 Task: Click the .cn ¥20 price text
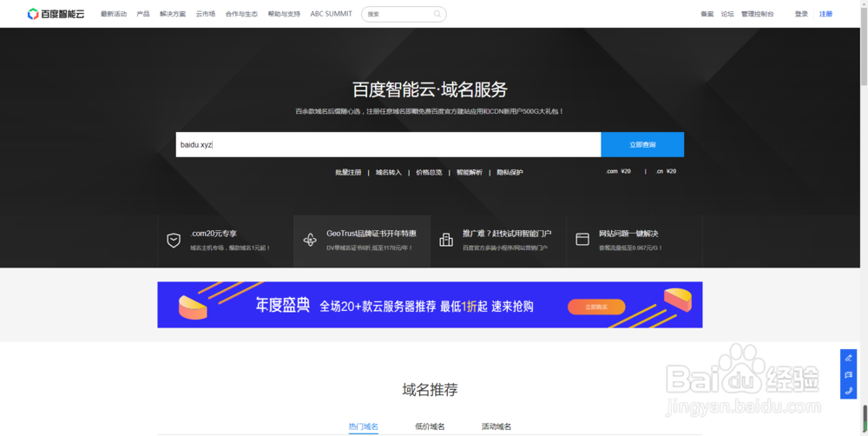[x=666, y=171]
